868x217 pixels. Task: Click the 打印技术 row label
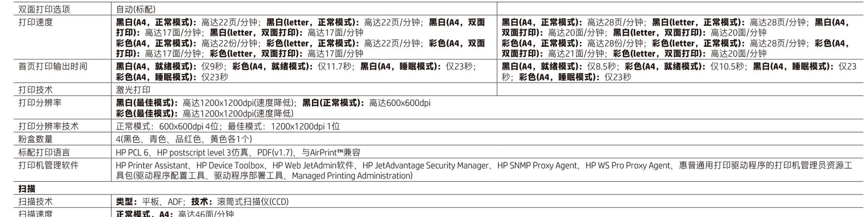pos(35,90)
